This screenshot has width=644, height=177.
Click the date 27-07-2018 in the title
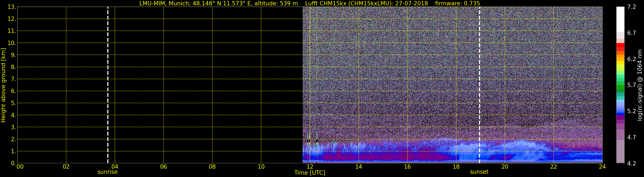coord(411,3)
